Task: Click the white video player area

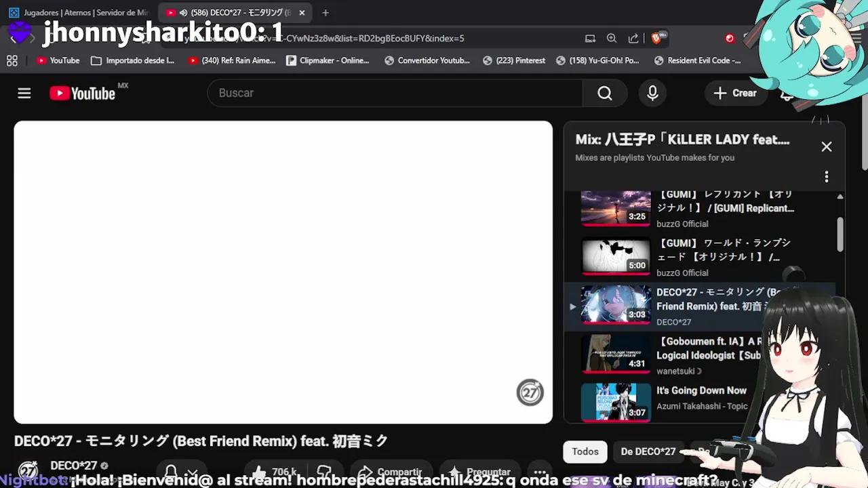Action: pos(283,272)
